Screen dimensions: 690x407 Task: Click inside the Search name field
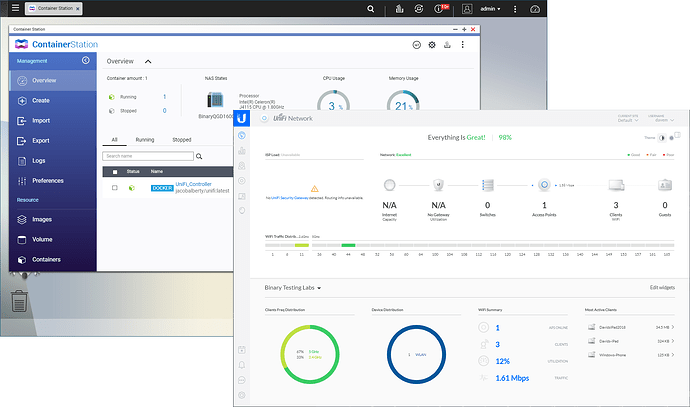point(148,156)
